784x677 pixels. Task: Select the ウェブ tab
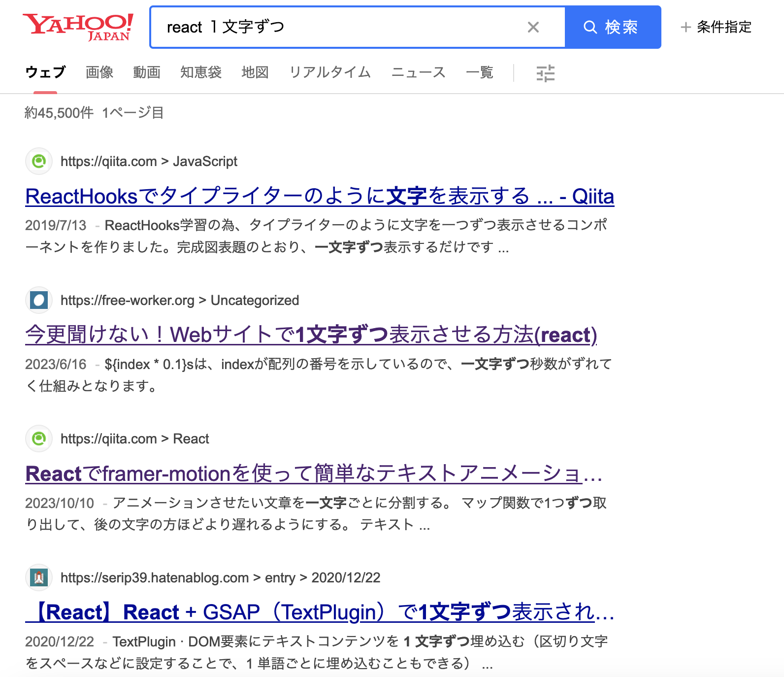(45, 72)
